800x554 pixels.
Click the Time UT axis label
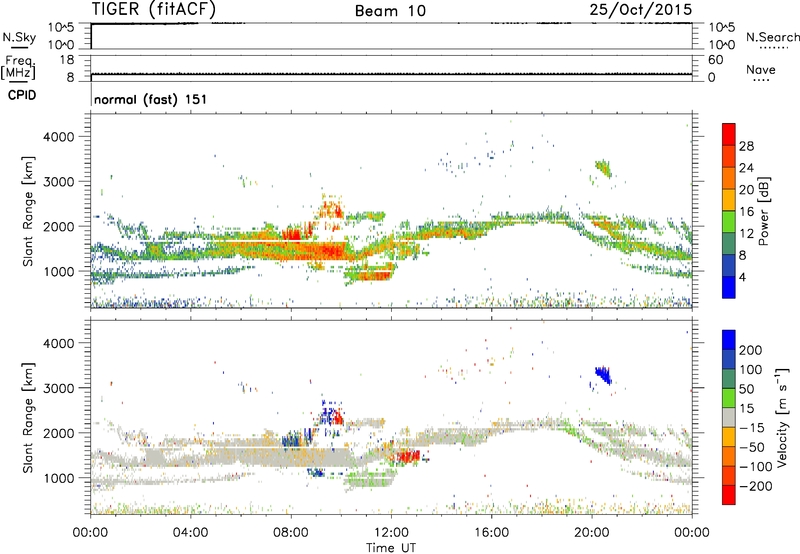point(391,547)
